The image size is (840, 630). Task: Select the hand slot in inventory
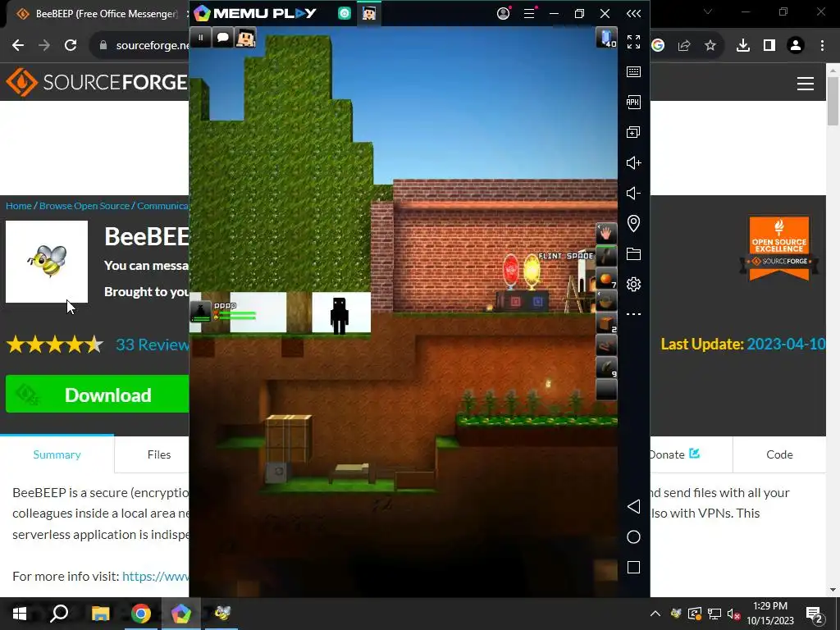(x=606, y=233)
